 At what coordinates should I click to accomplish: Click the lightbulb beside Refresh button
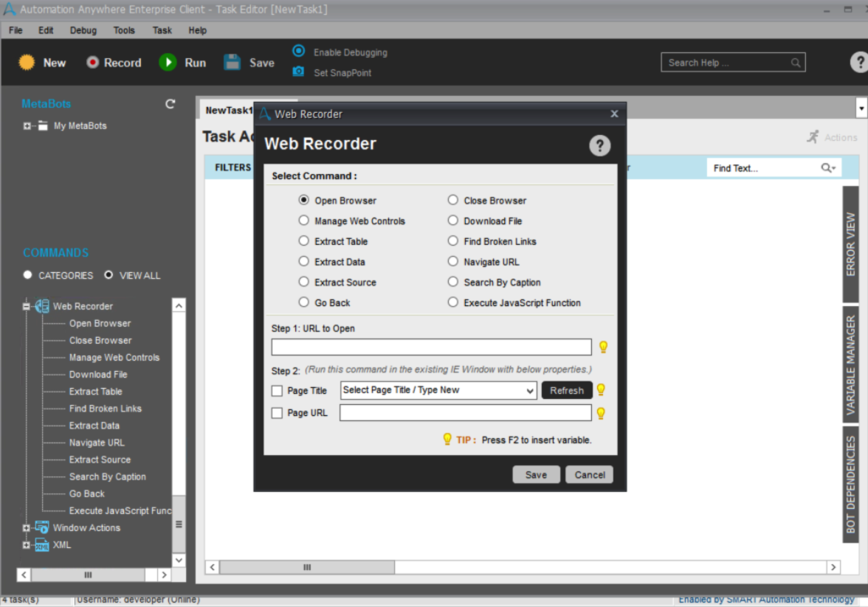click(601, 389)
